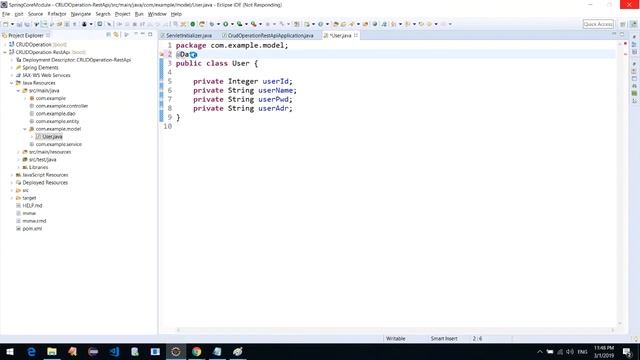Focus the Quick Access search field
The height and width of the screenshot is (360, 640).
pos(598,24)
